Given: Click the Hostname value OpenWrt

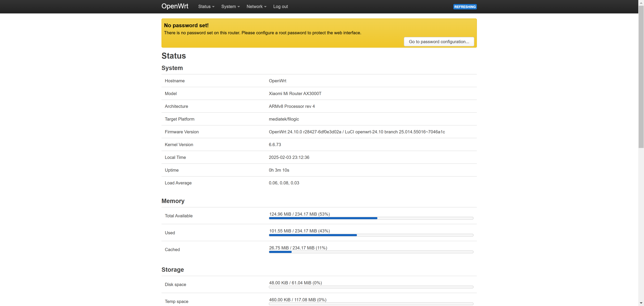Looking at the screenshot, I should [x=277, y=81].
